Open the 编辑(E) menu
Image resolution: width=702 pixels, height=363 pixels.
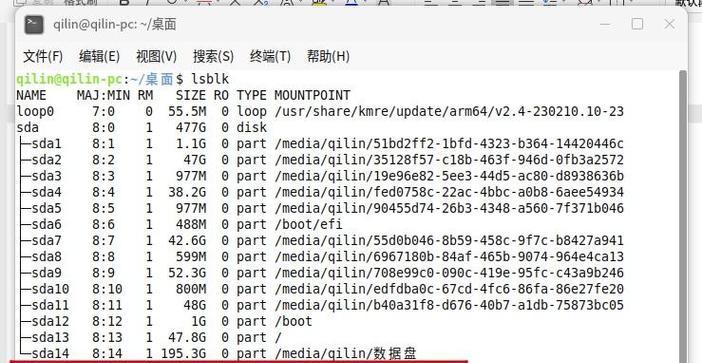pyautogui.click(x=99, y=57)
